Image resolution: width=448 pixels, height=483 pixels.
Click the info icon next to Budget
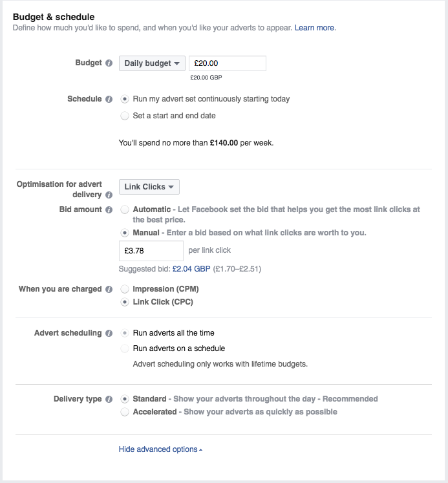[109, 63]
